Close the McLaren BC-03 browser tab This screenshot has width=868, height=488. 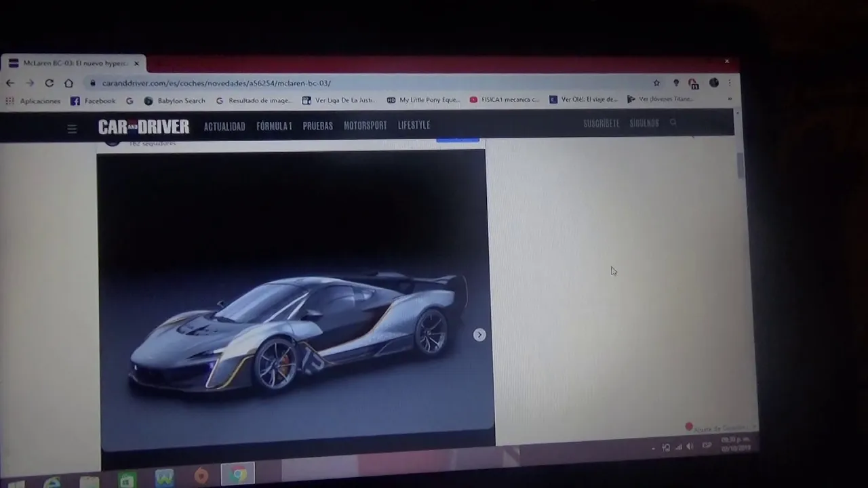136,63
